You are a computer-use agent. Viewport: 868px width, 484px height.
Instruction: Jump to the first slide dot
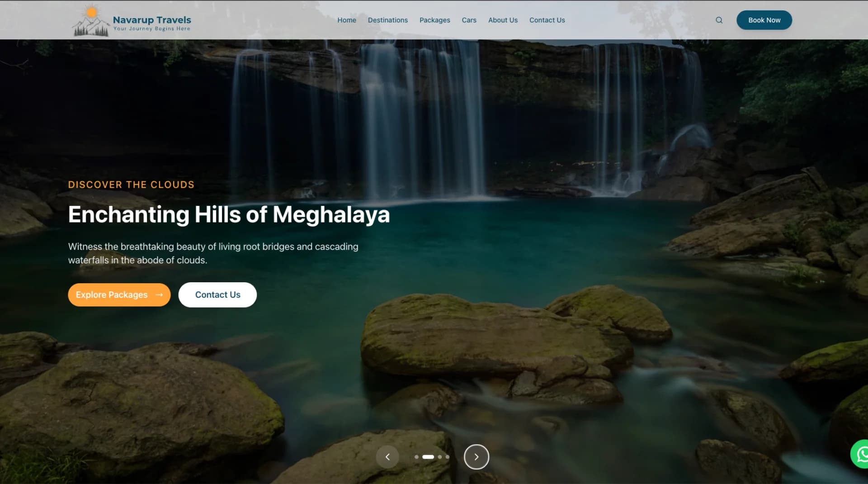pos(416,457)
